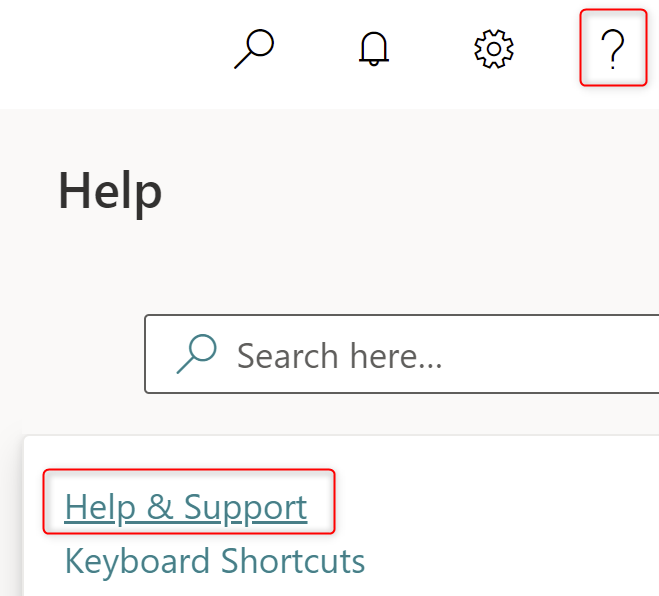
Task: Open the settings gear menu
Action: (493, 48)
